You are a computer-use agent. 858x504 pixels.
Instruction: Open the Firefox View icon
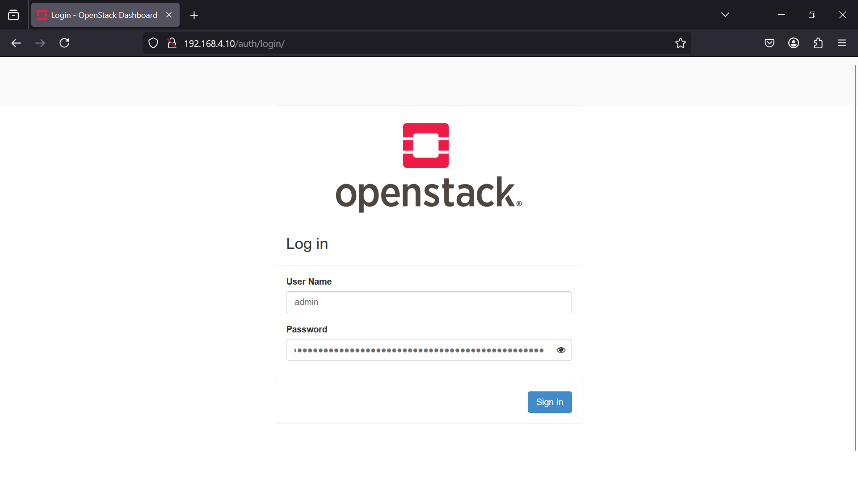pos(13,15)
